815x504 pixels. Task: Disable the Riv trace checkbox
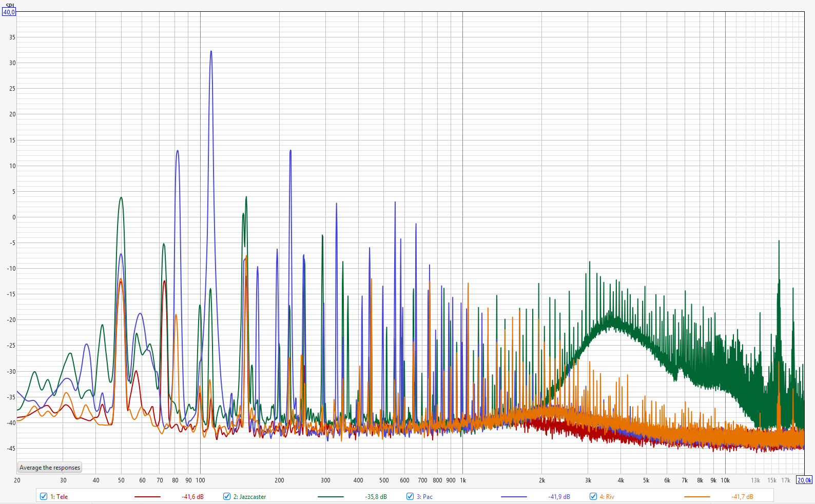pyautogui.click(x=593, y=496)
